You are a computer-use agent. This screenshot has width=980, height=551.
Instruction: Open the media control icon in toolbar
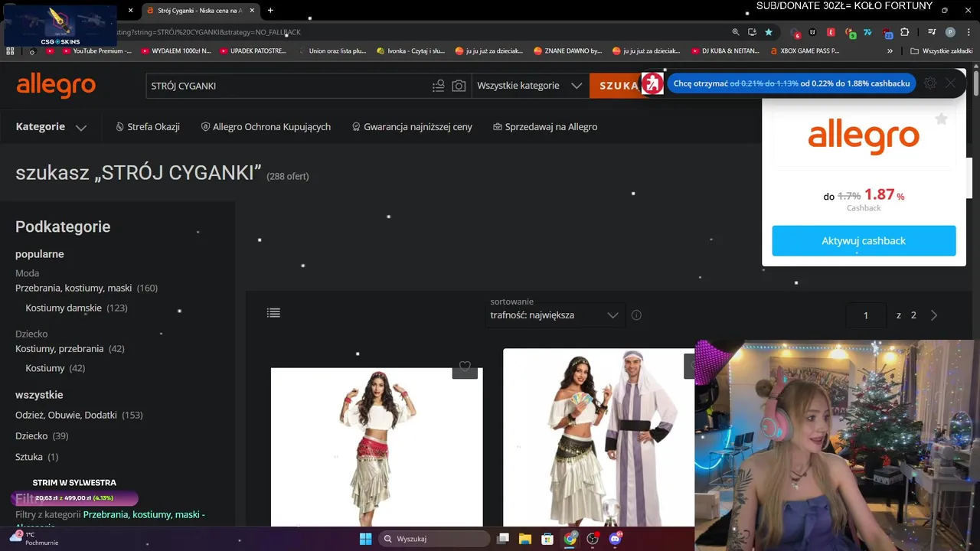(x=932, y=32)
